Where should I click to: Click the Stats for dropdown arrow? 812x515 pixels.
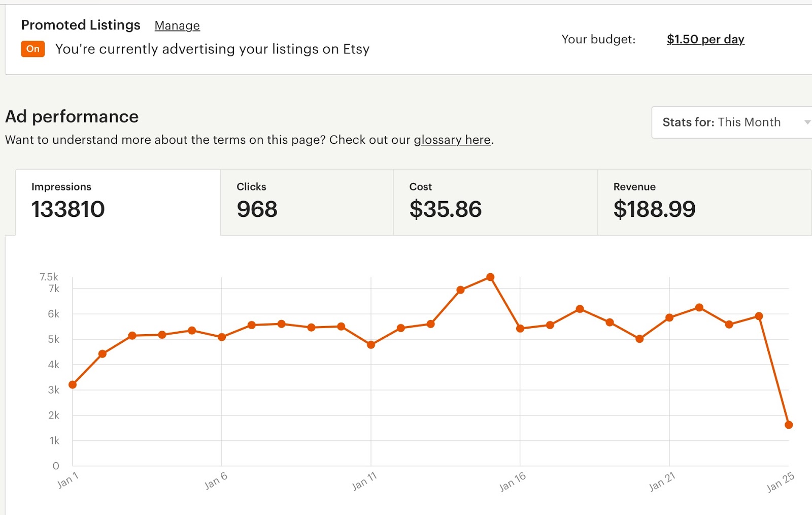[807, 122]
